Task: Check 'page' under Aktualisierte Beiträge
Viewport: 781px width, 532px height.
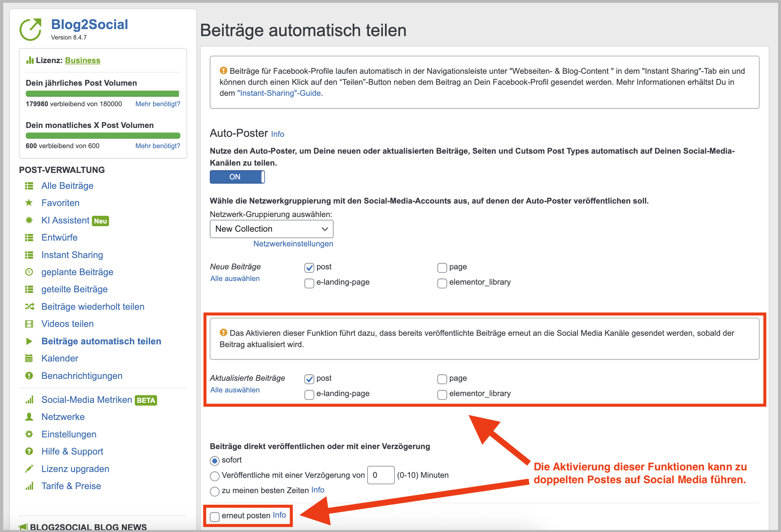Action: tap(442, 379)
